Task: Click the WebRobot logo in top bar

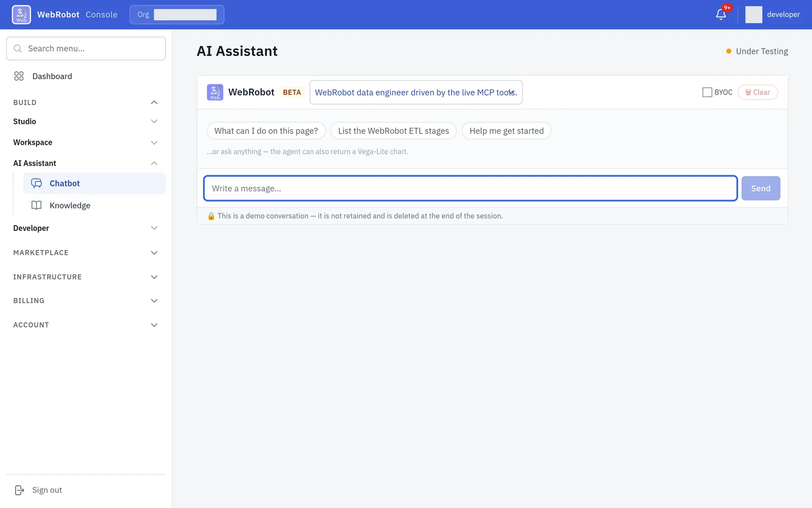Action: [x=21, y=15]
